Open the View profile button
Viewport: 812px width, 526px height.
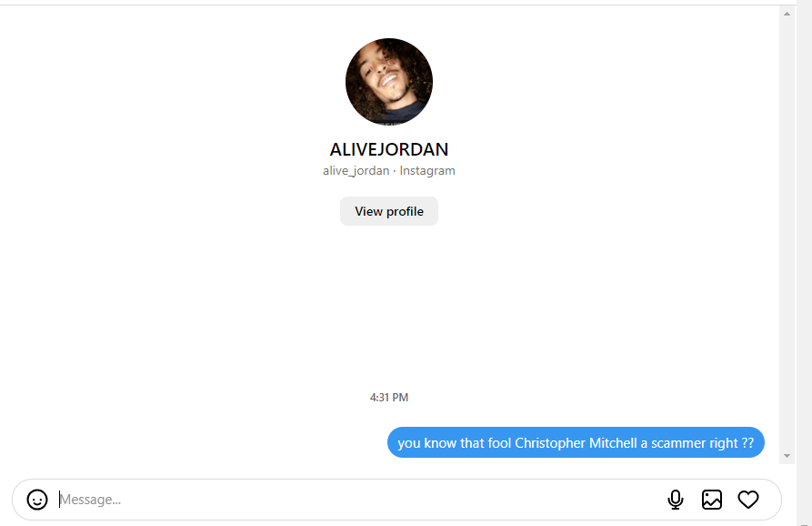[x=389, y=211]
